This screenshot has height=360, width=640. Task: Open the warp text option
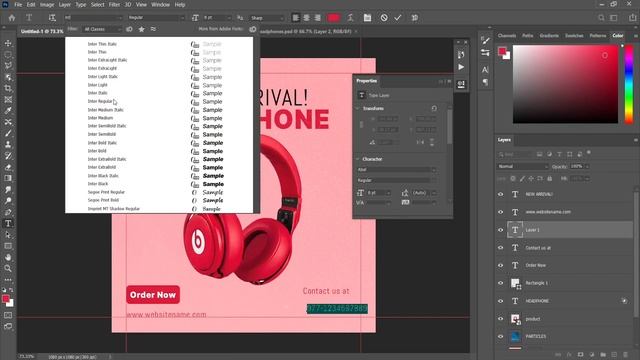[351, 18]
